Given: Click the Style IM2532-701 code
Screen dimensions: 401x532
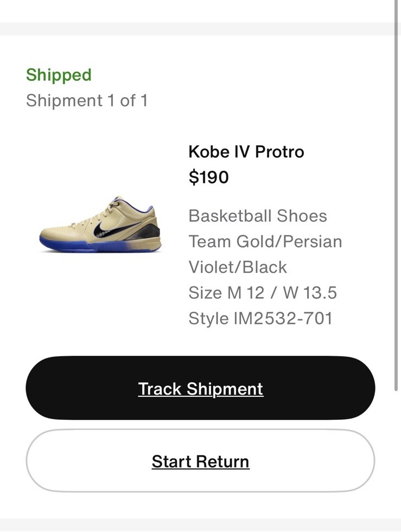Looking at the screenshot, I should (x=260, y=318).
